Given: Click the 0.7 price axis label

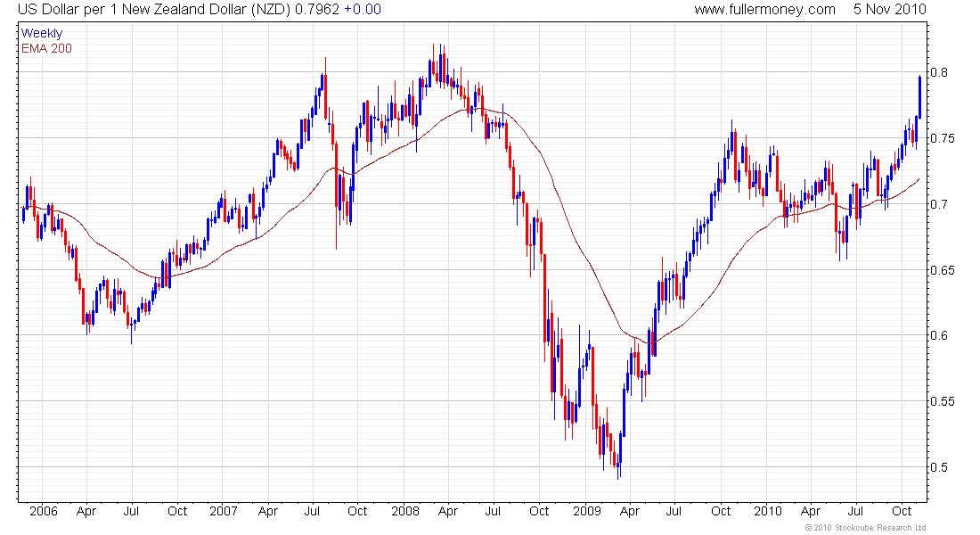Looking at the screenshot, I should point(939,204).
